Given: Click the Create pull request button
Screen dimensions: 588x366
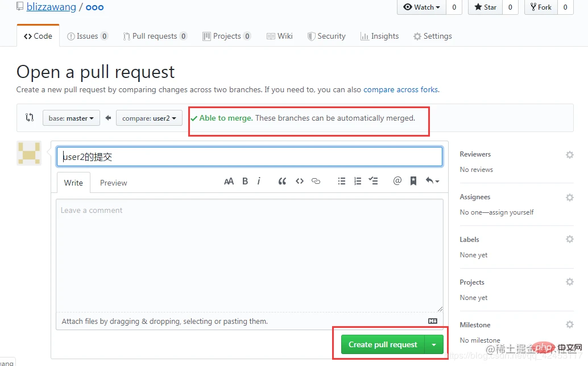Looking at the screenshot, I should pos(383,344).
